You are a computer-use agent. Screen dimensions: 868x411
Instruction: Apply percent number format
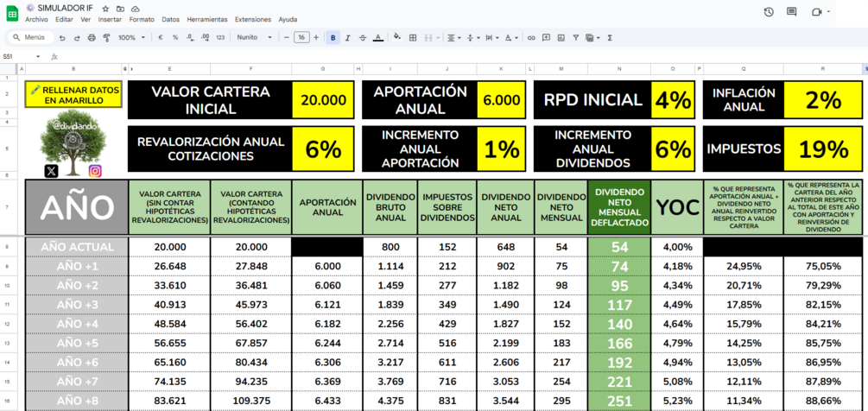175,38
